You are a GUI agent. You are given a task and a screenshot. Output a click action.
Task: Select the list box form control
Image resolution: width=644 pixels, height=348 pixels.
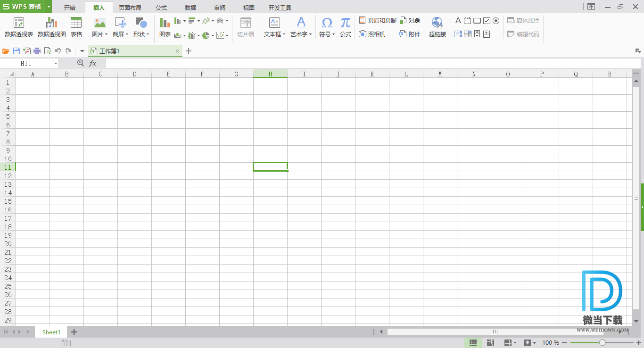click(458, 34)
